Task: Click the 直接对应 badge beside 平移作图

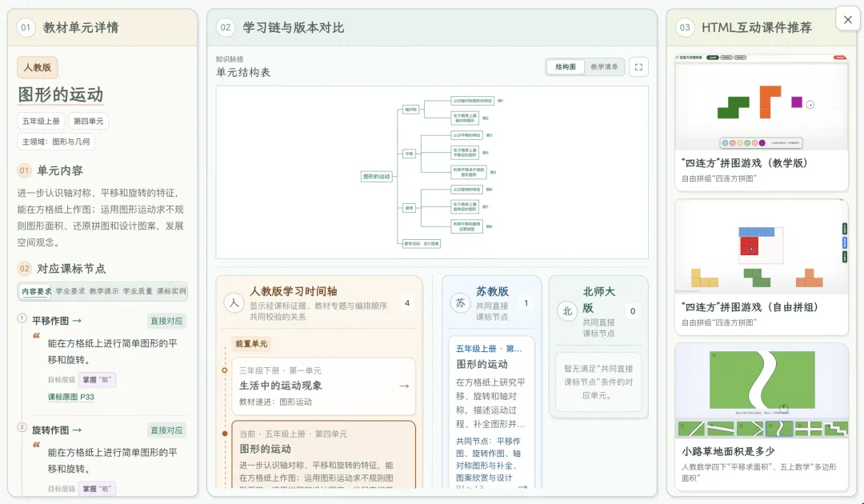Action: pos(166,321)
